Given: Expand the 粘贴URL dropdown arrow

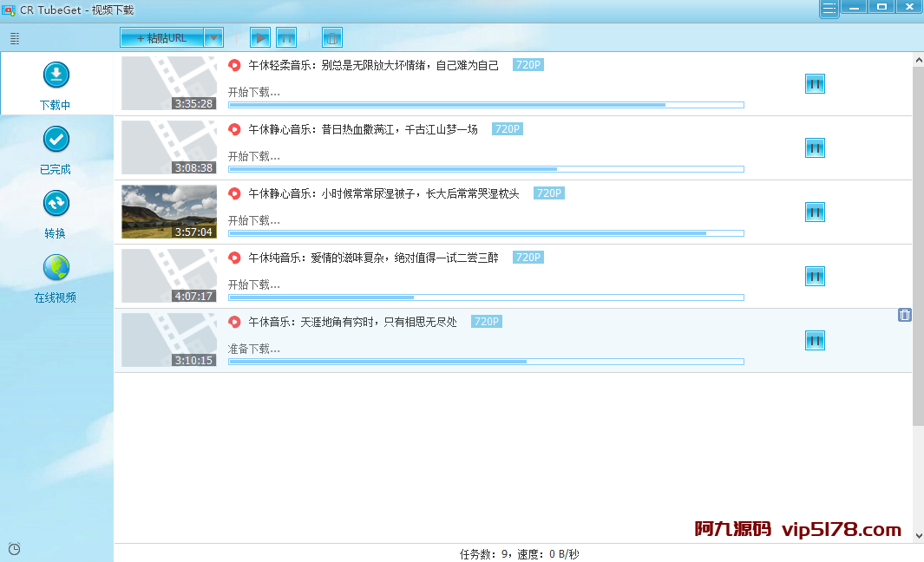Looking at the screenshot, I should point(214,38).
